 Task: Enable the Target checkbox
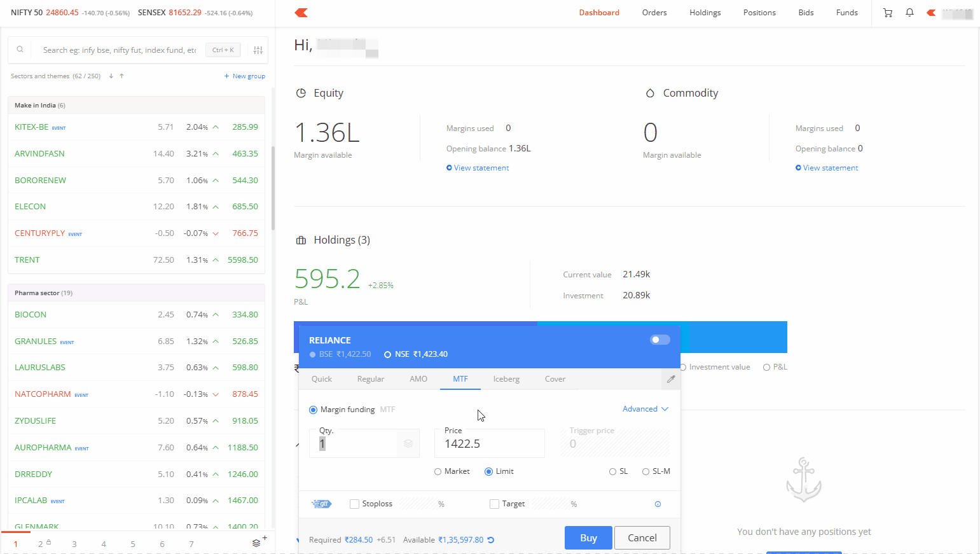pyautogui.click(x=494, y=504)
